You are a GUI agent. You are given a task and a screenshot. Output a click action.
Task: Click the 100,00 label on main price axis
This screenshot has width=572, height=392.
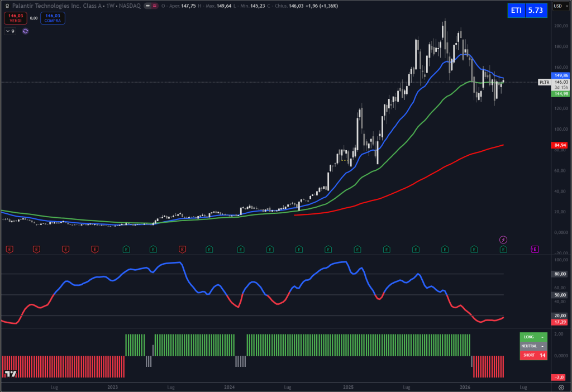pos(561,129)
